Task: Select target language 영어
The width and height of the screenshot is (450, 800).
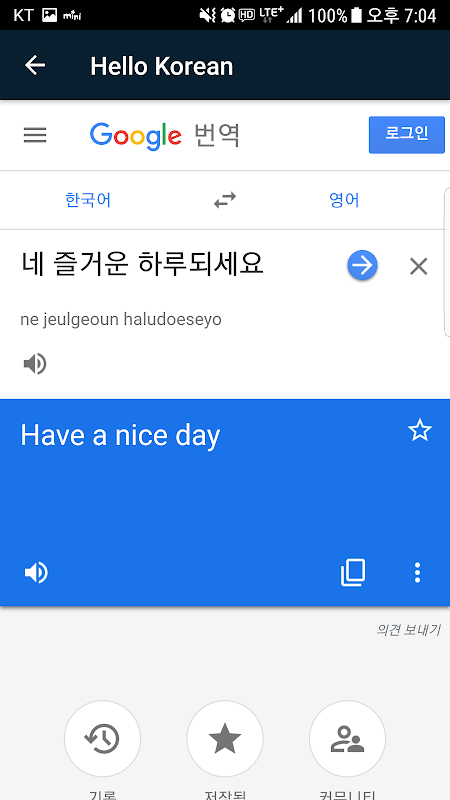Action: tap(344, 200)
